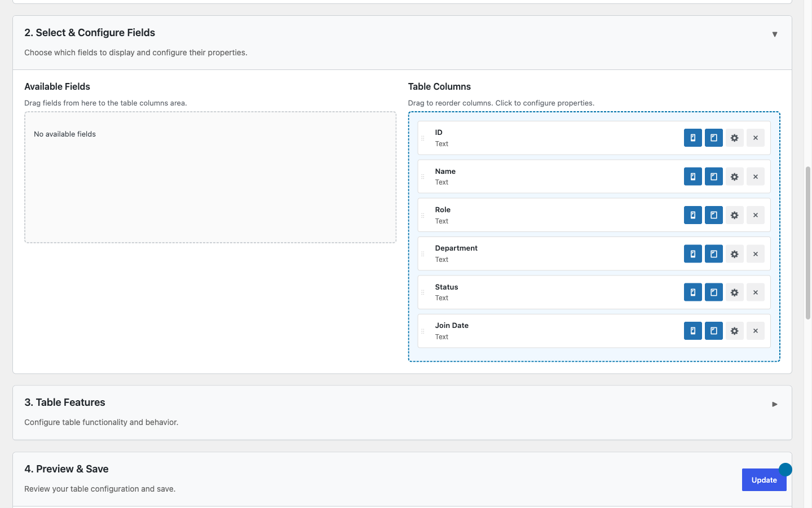Image resolution: width=812 pixels, height=508 pixels.
Task: Click the drag handle on Department row
Action: (422, 254)
